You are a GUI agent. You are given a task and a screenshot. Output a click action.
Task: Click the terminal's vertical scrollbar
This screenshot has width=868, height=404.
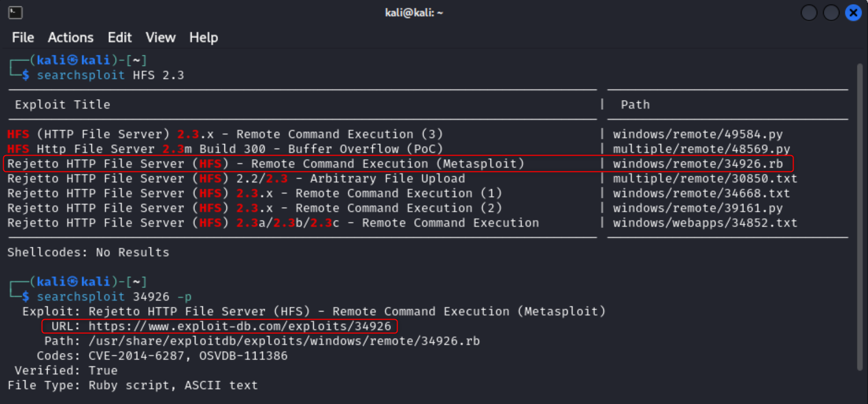pyautogui.click(x=860, y=216)
